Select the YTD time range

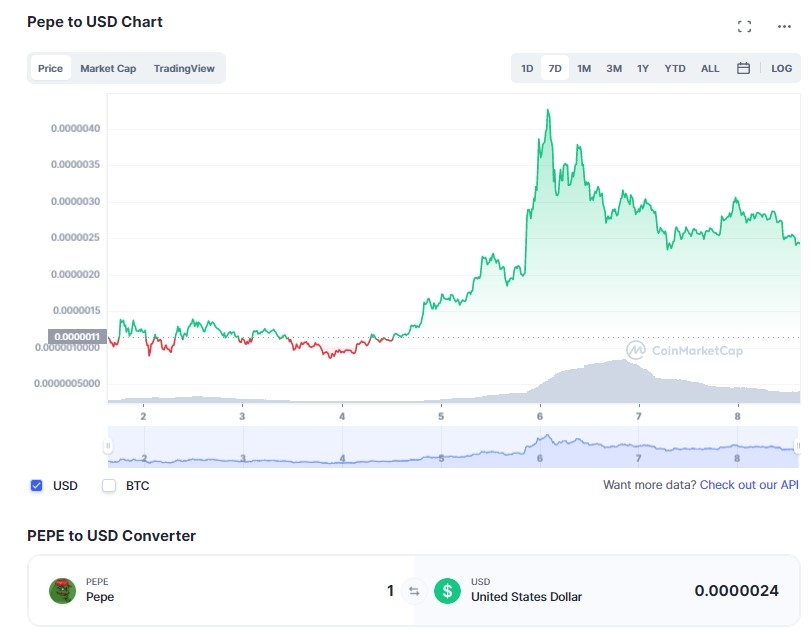click(x=675, y=68)
